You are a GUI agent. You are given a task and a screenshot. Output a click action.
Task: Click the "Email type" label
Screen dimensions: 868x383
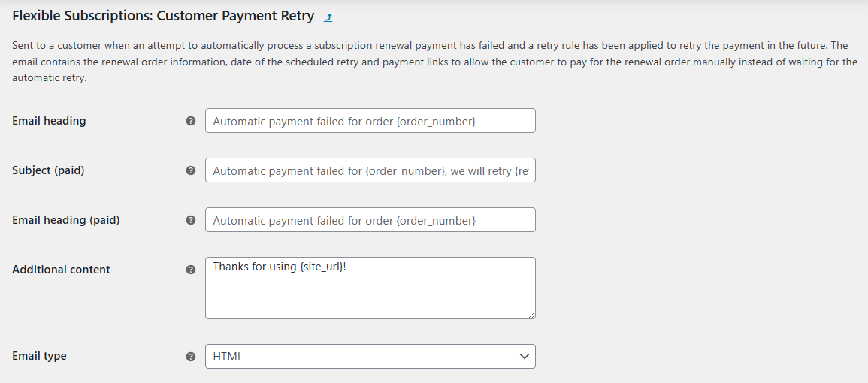(39, 356)
